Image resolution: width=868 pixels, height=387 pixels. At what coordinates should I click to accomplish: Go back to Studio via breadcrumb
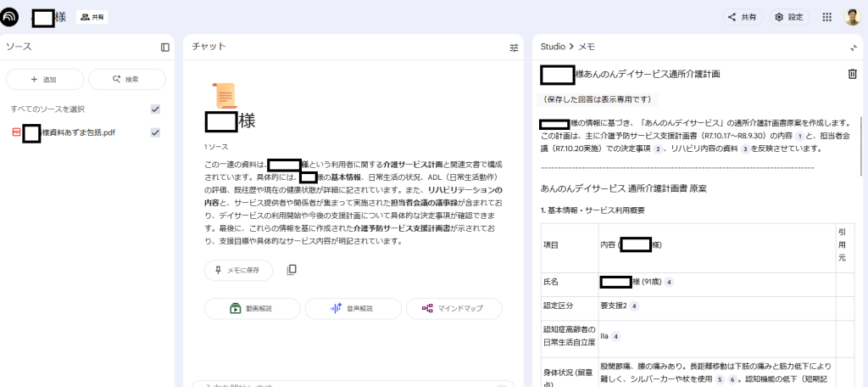[x=553, y=47]
